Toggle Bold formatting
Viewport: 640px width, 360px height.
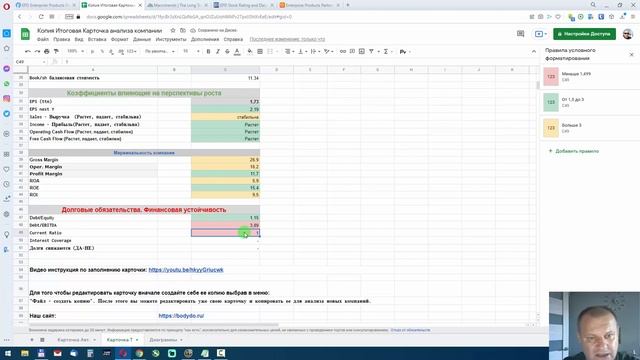[209, 51]
